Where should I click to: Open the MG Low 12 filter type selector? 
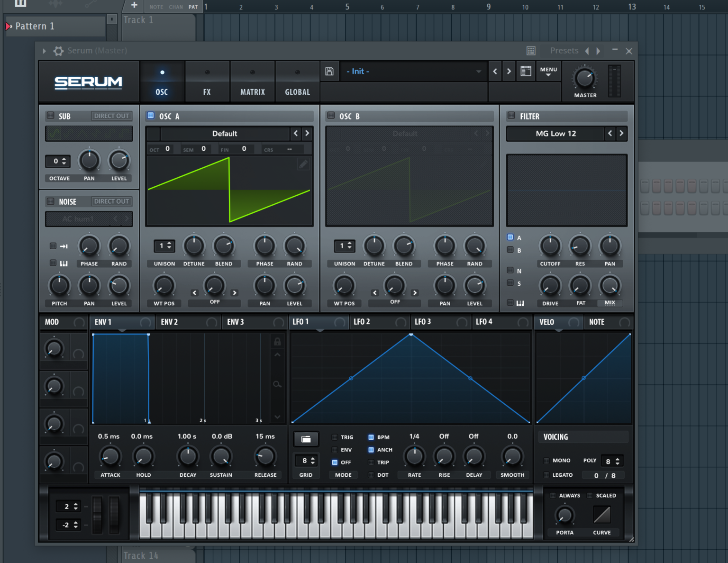click(555, 134)
